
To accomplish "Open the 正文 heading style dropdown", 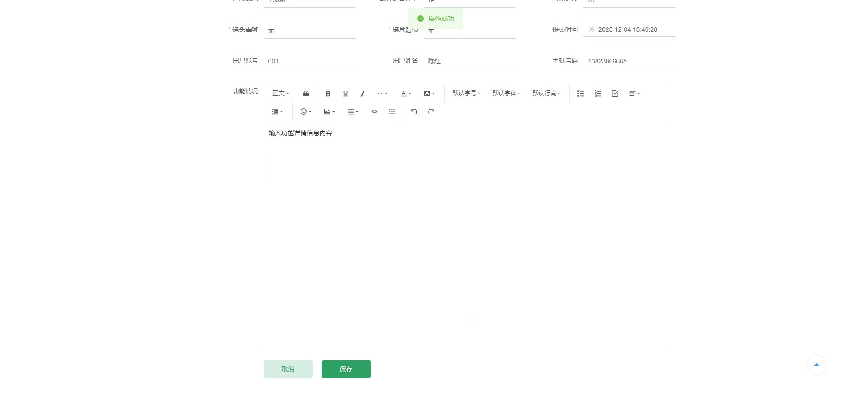I will click(x=281, y=93).
